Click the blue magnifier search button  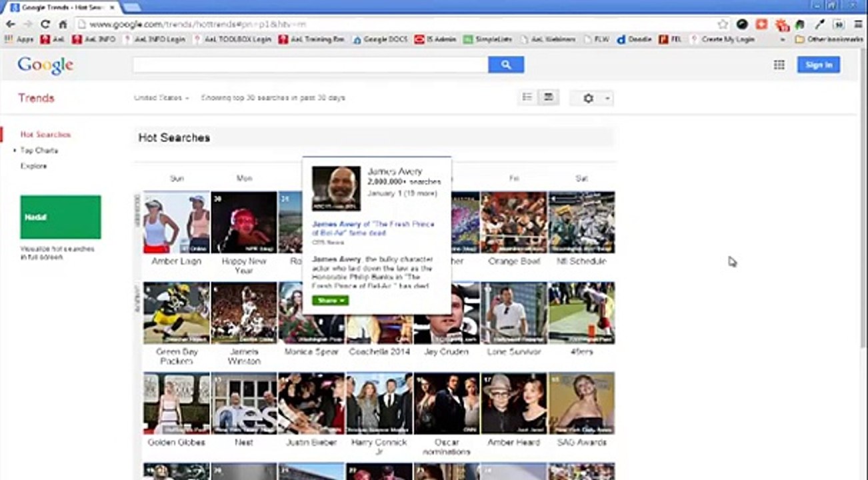tap(506, 65)
